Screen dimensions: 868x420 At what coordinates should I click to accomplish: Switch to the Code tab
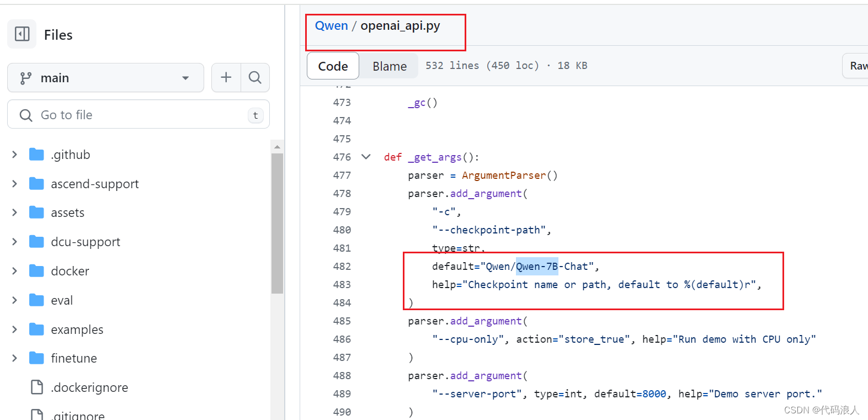click(x=333, y=66)
